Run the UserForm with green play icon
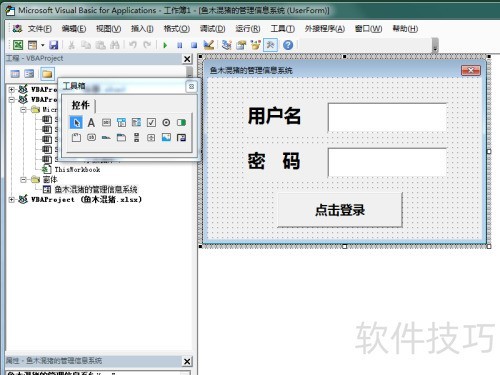The width and height of the screenshot is (500, 375). coord(165,45)
